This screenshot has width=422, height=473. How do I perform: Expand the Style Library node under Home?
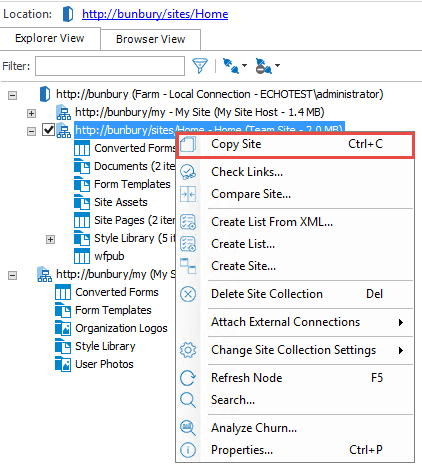(x=50, y=240)
